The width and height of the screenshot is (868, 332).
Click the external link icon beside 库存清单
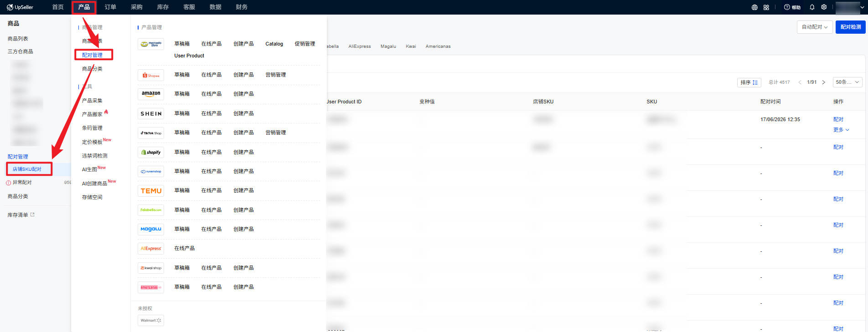click(x=32, y=215)
